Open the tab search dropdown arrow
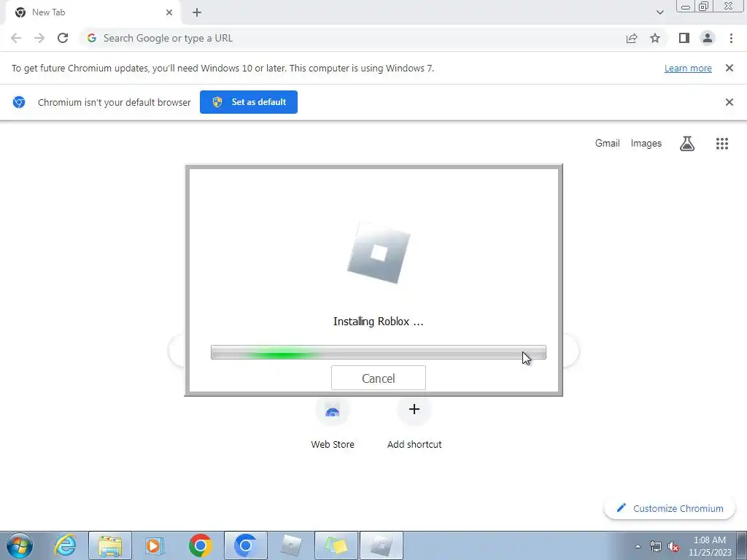747x560 pixels. (x=659, y=12)
